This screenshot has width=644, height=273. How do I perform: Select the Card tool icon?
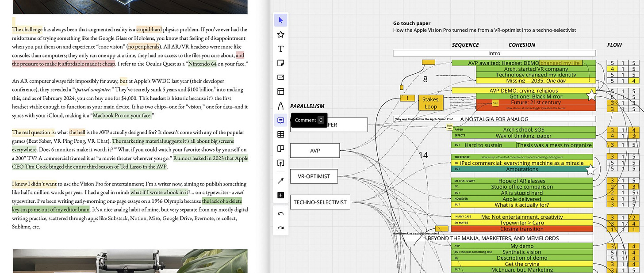tap(280, 77)
